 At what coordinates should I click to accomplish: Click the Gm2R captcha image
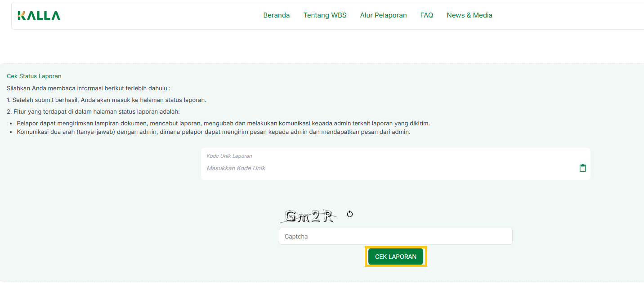(309, 217)
